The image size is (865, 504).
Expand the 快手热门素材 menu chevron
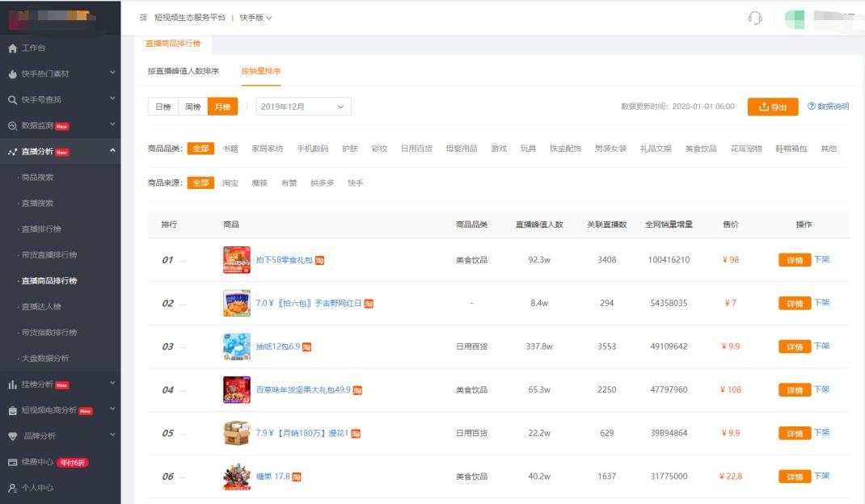pyautogui.click(x=112, y=72)
